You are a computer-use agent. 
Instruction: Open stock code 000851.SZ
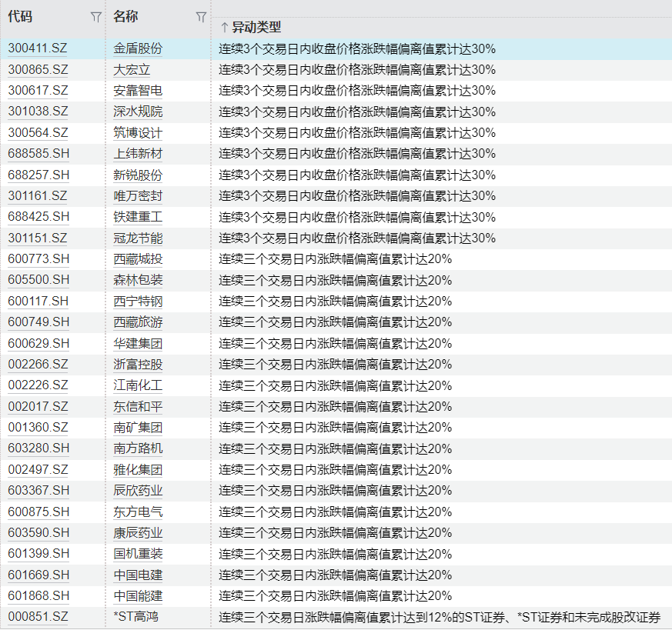(38, 617)
